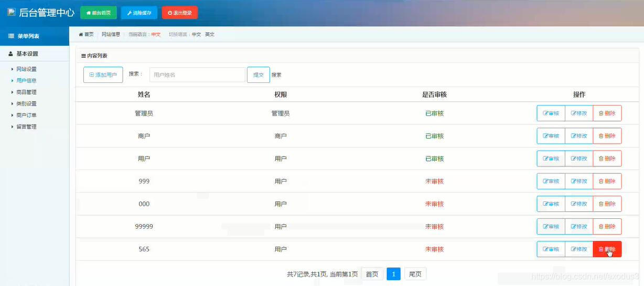
Task: Click the 清除缓存 button
Action: (x=139, y=13)
